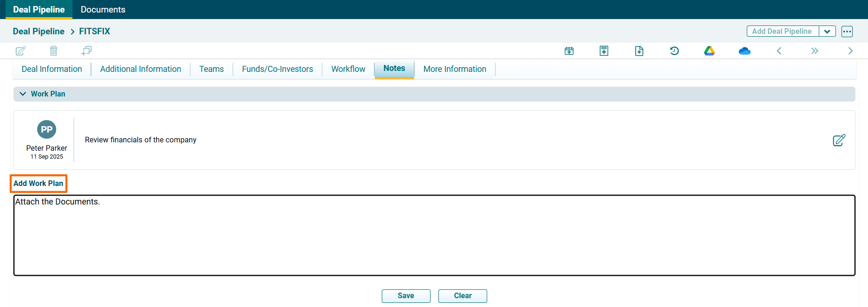
Task: Open the three-dots more options menu
Action: click(x=847, y=32)
